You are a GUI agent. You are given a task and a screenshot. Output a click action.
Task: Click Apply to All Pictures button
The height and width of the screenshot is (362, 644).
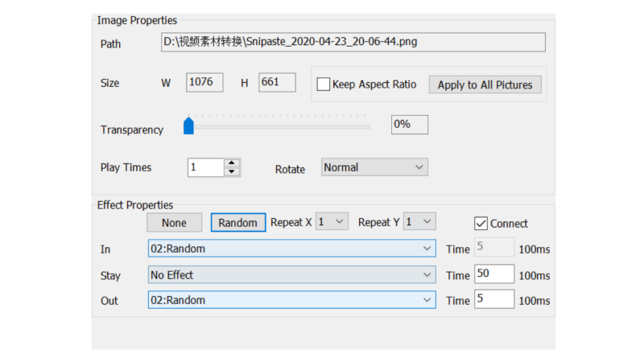(485, 84)
